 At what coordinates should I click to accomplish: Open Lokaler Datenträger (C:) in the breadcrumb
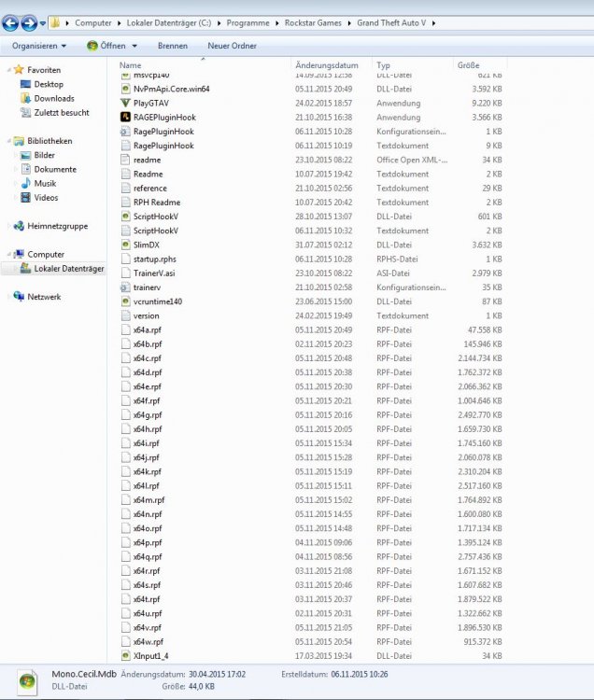[169, 22]
